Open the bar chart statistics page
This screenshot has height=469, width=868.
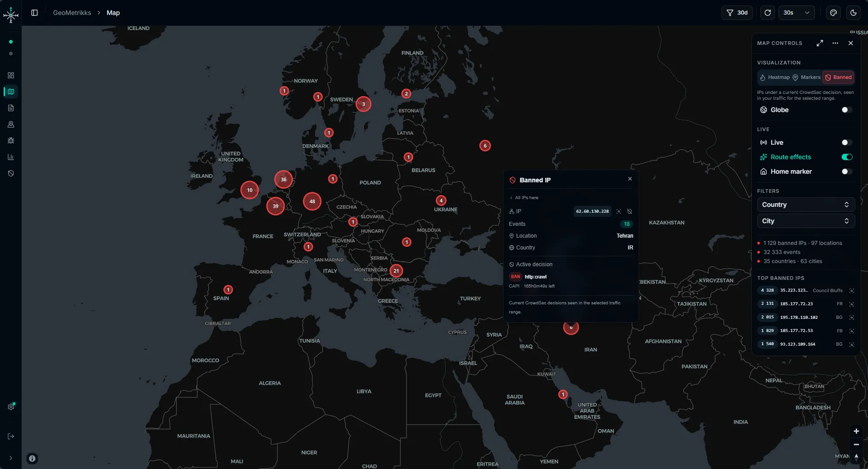click(11, 157)
